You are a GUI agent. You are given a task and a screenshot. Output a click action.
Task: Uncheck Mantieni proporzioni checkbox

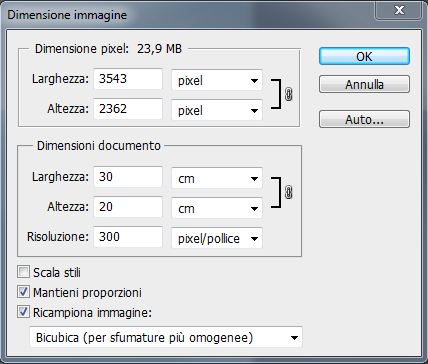pyautogui.click(x=23, y=292)
